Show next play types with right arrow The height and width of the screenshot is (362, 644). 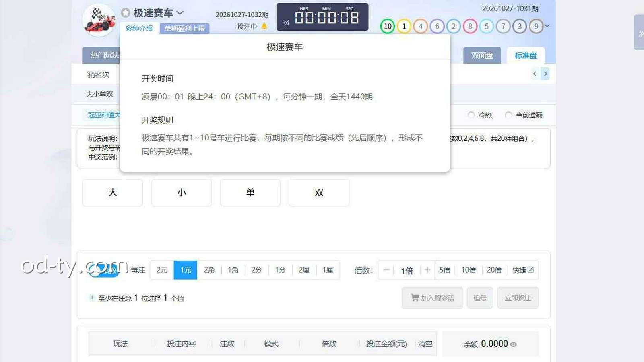[x=545, y=74]
